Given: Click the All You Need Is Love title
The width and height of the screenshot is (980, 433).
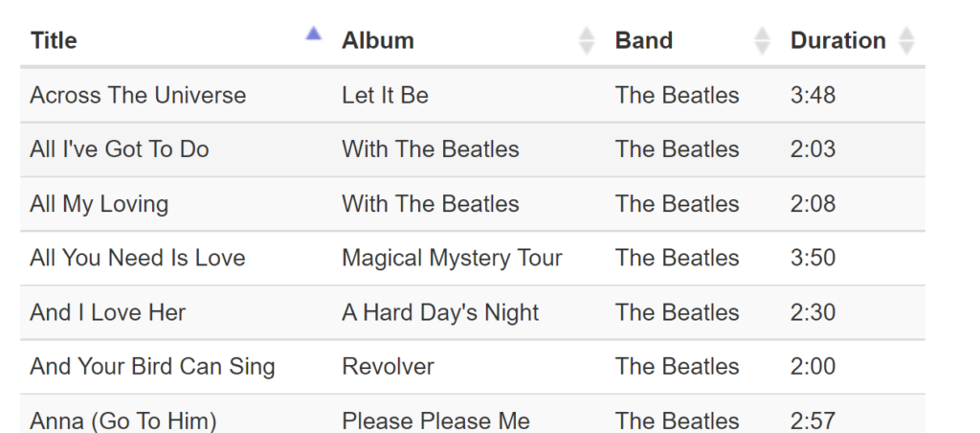Looking at the screenshot, I should [138, 258].
